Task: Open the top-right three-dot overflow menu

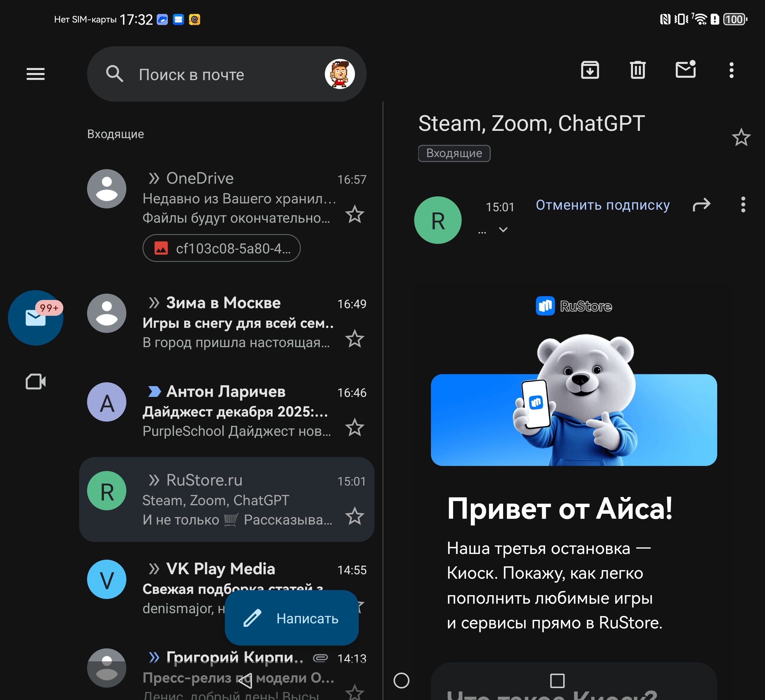Action: point(731,70)
